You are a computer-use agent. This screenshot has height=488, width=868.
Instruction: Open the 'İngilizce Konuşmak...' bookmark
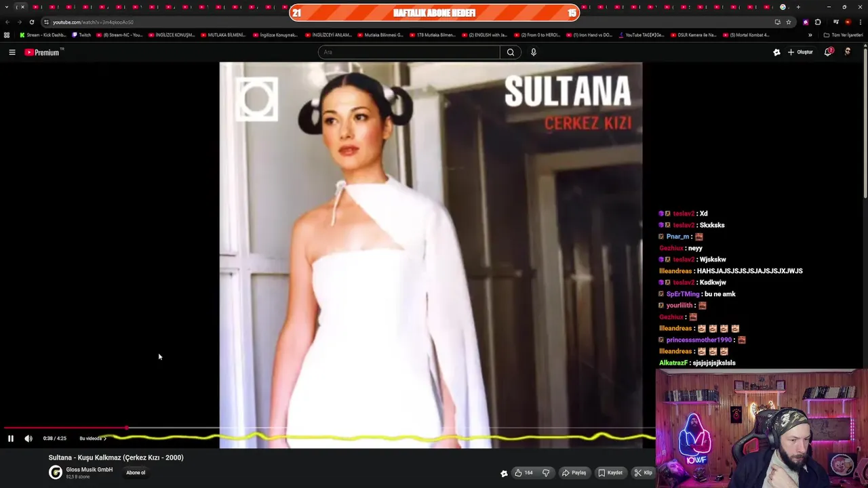coord(275,35)
